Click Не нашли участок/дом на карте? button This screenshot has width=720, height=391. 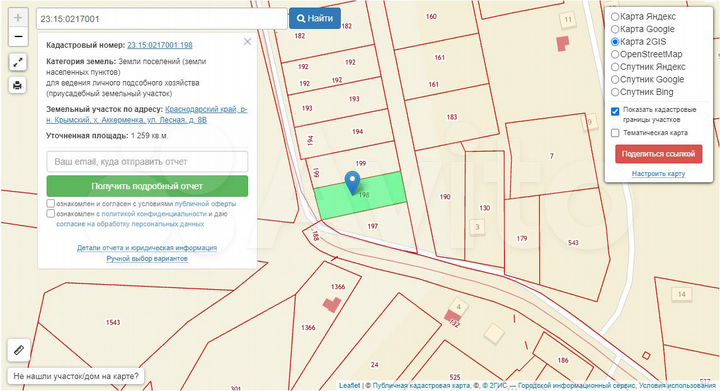click(x=76, y=376)
